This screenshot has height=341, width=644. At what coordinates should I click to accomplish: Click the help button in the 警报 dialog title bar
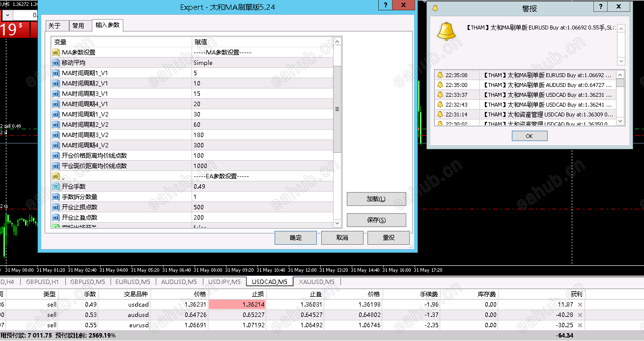click(601, 6)
